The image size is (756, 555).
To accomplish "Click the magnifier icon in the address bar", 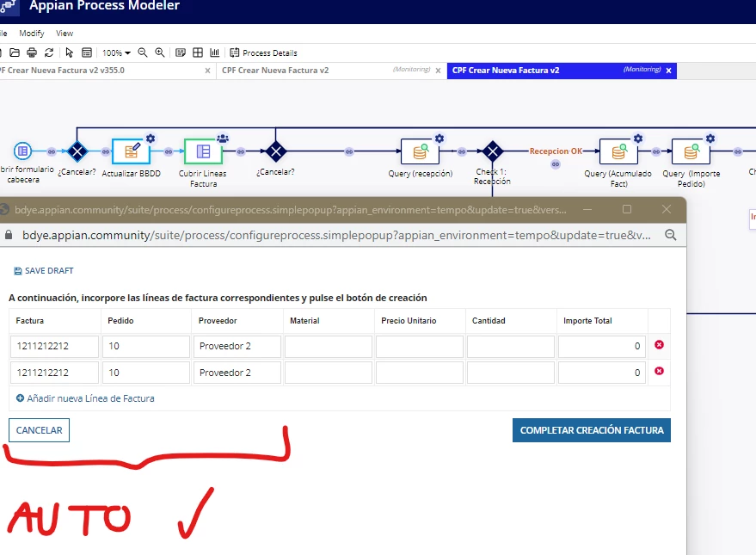I will coord(671,235).
